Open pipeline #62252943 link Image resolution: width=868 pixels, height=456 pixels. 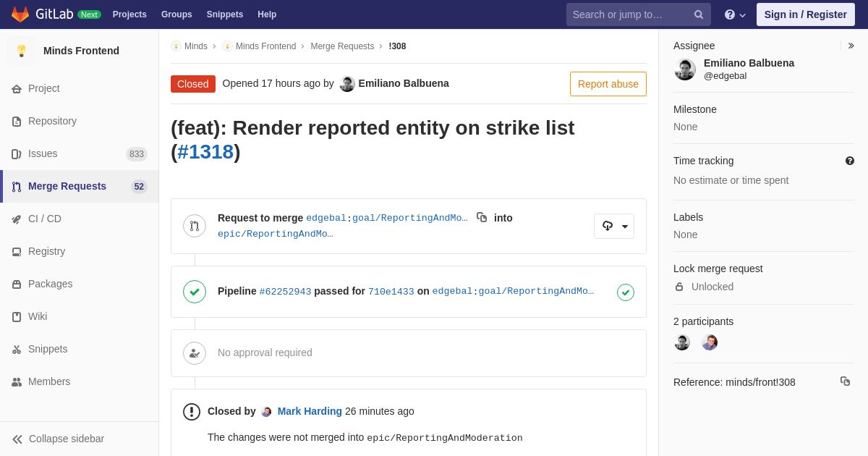285,292
